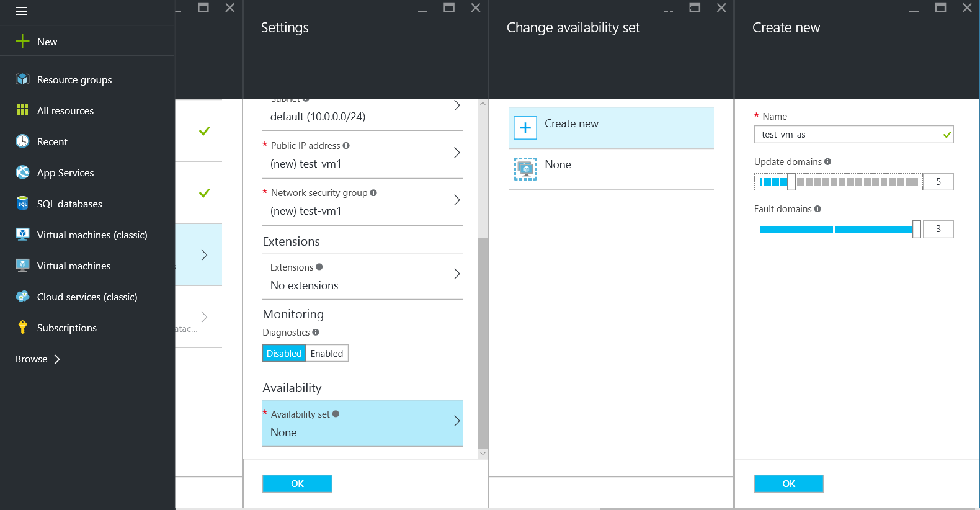Set Diagnostics to Disabled
980x510 pixels.
[x=284, y=353]
